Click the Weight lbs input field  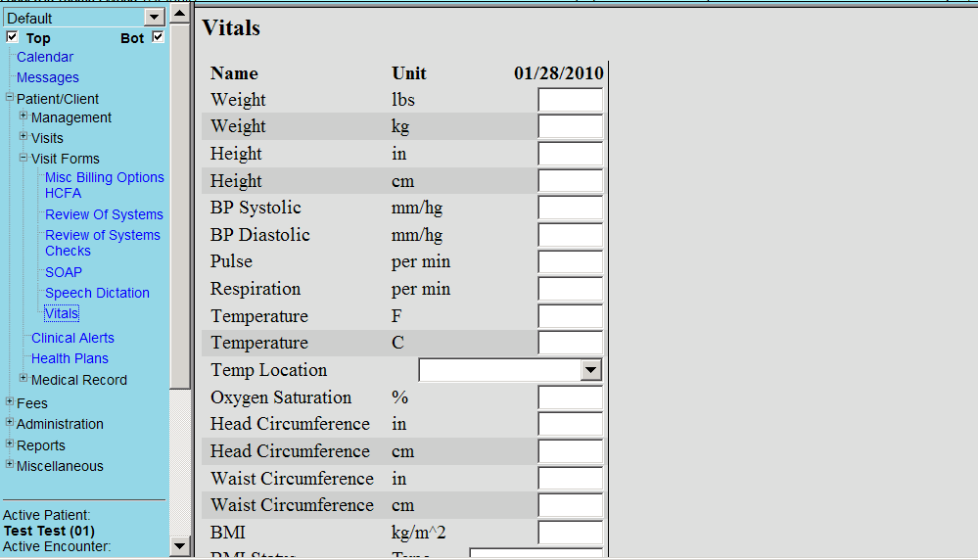point(570,100)
